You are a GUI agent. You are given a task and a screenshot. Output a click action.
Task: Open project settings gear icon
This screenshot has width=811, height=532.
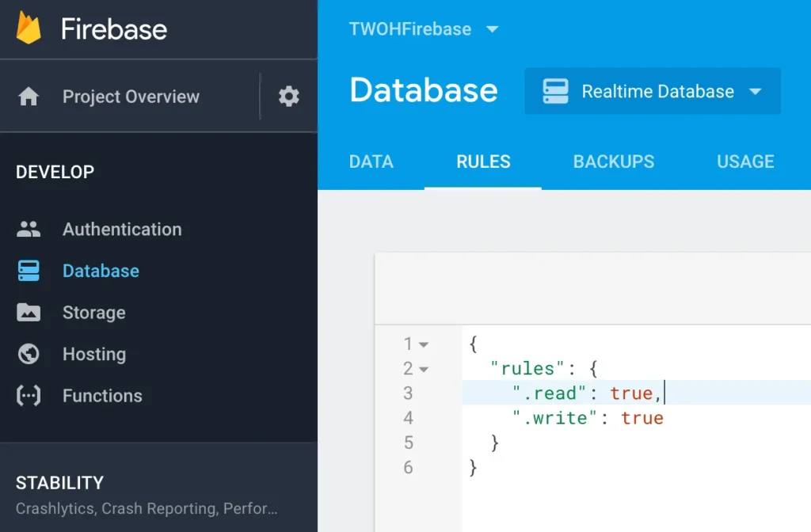(x=288, y=97)
